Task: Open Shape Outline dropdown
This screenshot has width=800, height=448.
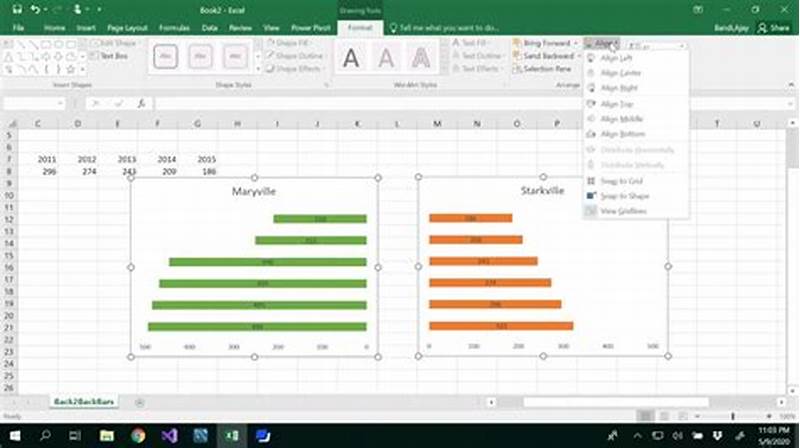Action: pos(295,56)
